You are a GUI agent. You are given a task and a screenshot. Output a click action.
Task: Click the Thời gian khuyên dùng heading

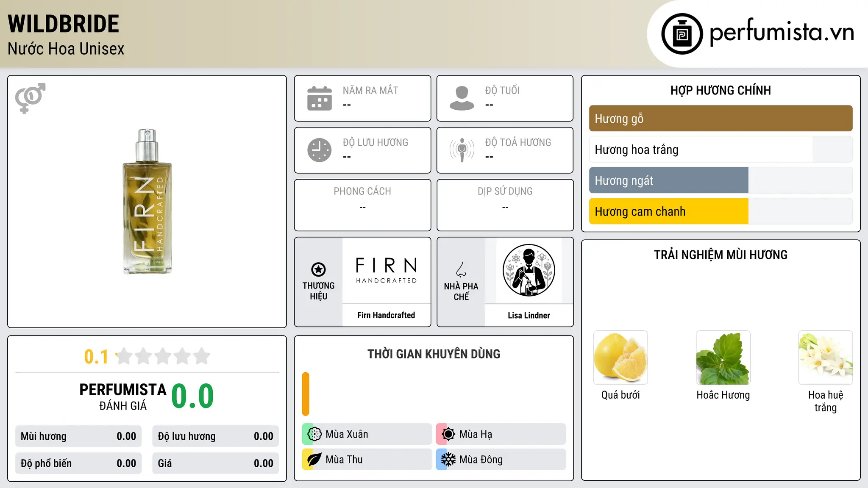coord(434,354)
